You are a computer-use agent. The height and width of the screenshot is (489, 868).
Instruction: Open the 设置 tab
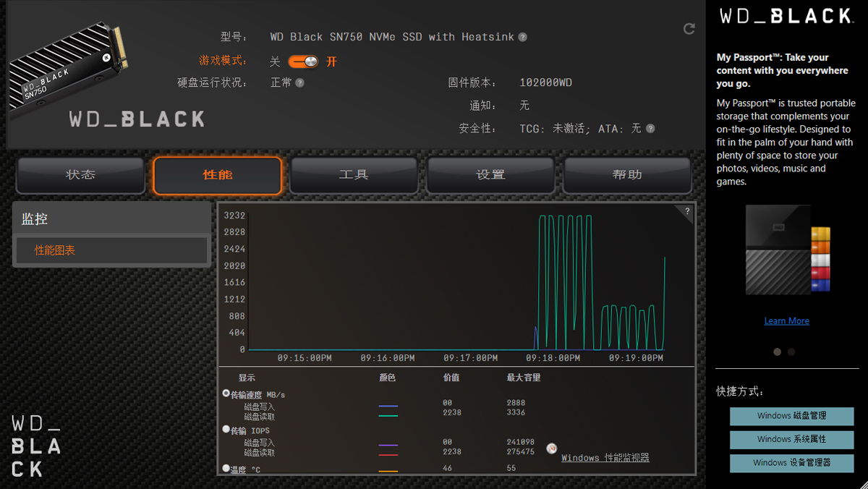(x=490, y=175)
